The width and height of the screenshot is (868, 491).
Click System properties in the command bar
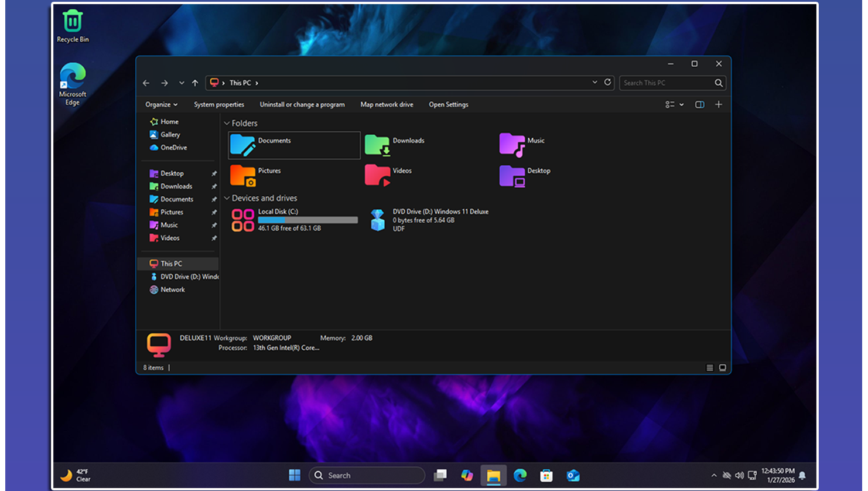tap(219, 105)
